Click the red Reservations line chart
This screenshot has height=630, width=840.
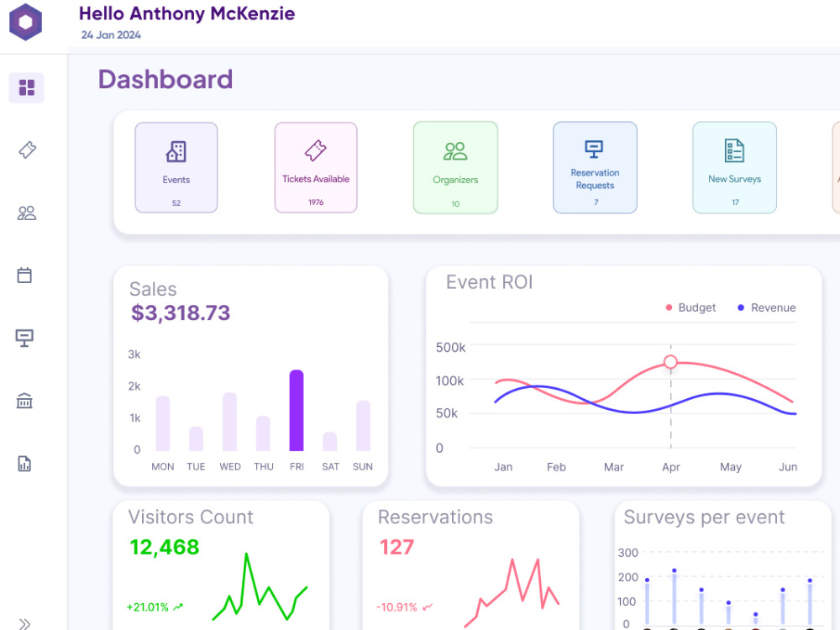click(x=512, y=592)
